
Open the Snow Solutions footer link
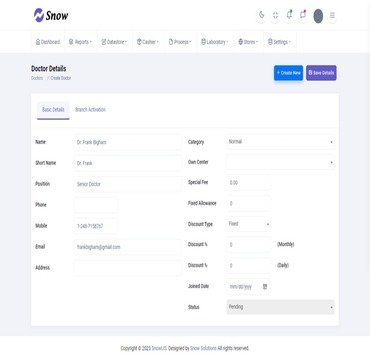203,348
